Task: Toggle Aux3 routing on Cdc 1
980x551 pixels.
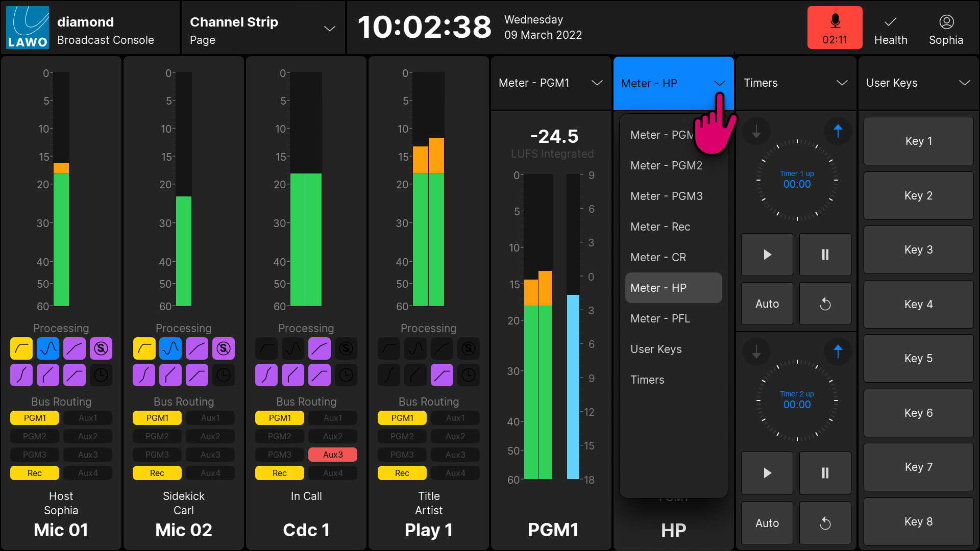Action: 333,455
